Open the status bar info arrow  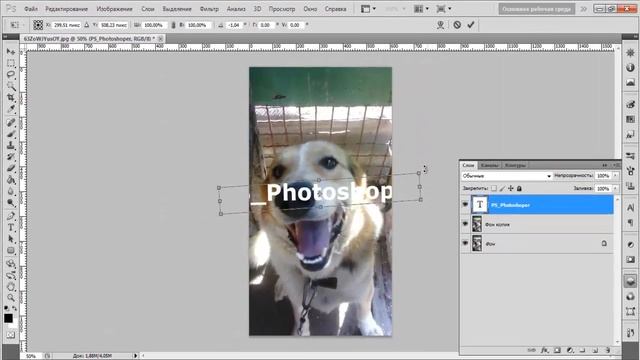(136, 356)
